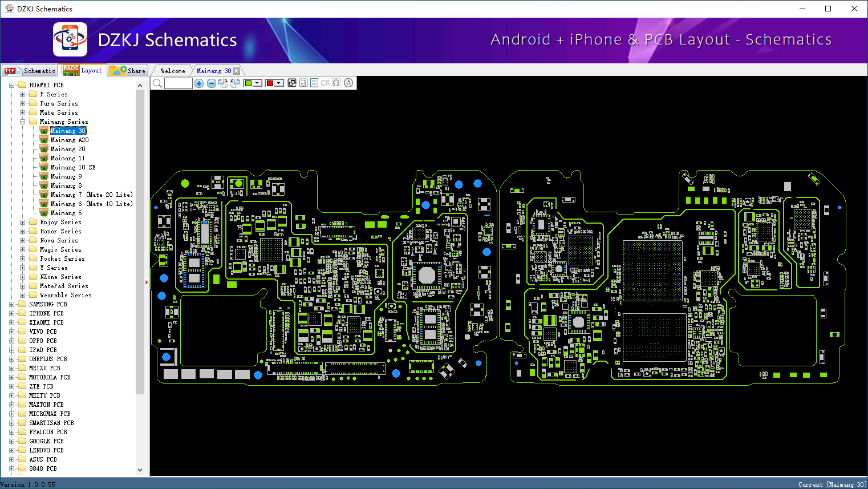Click the Maimang 9 PADS file icon
Image resolution: width=868 pixels, height=489 pixels.
pos(44,176)
